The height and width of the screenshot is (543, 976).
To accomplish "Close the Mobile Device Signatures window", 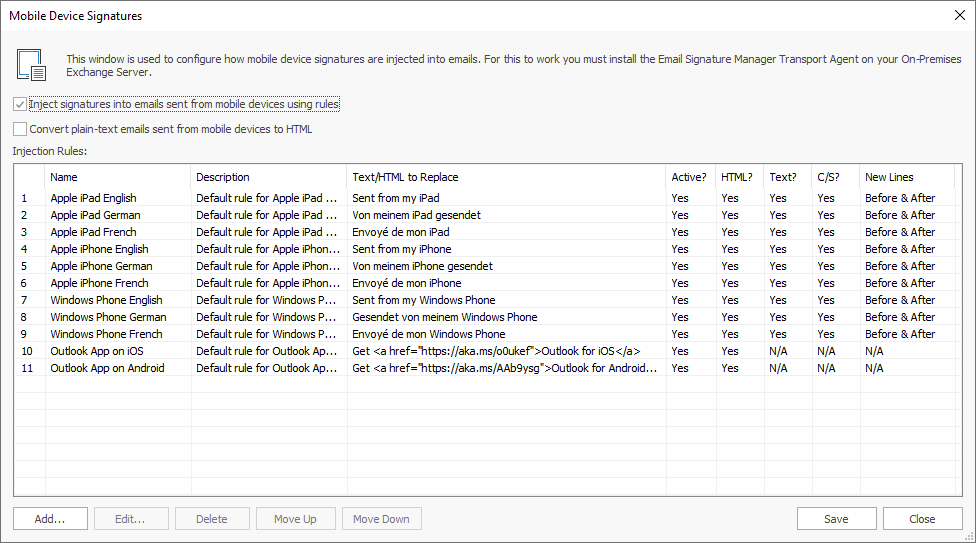I will 960,15.
